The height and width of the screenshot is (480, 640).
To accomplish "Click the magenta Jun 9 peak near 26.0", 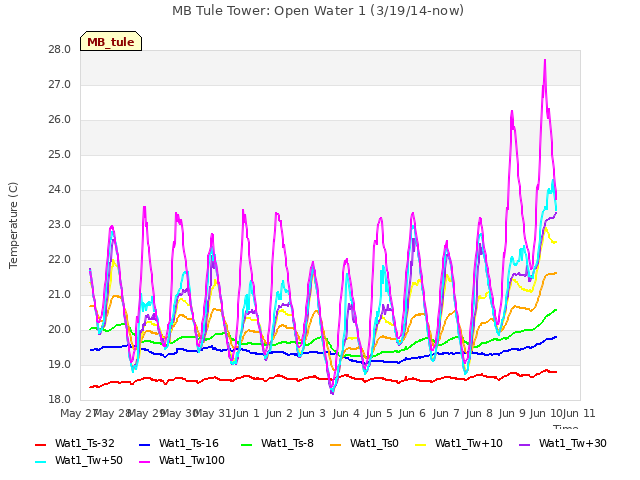I will 512,111.
